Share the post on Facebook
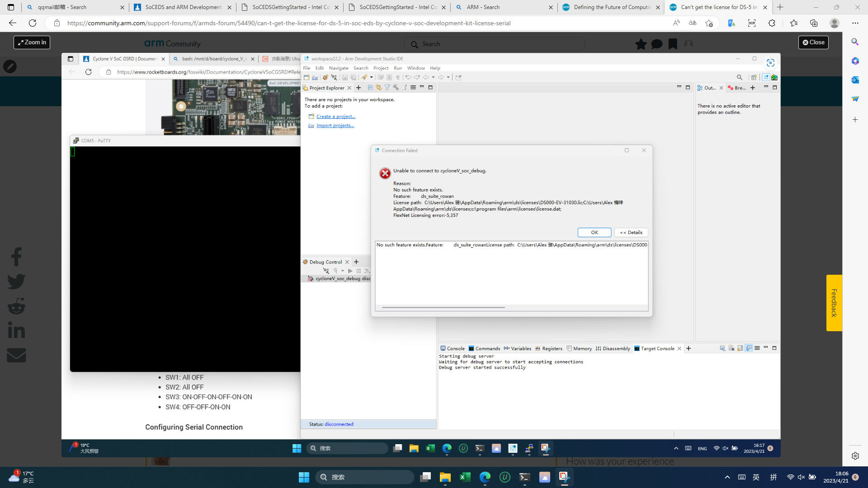The height and width of the screenshot is (488, 868). coord(16,257)
